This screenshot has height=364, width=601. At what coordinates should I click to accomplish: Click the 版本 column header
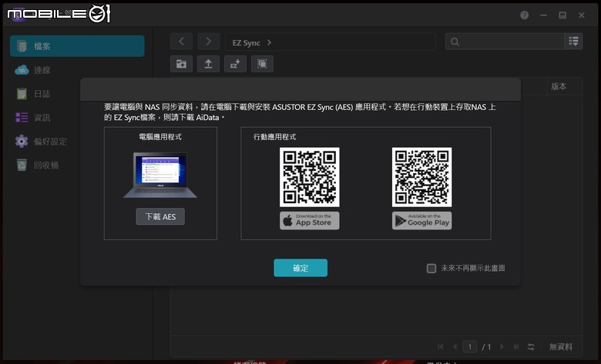tap(559, 86)
